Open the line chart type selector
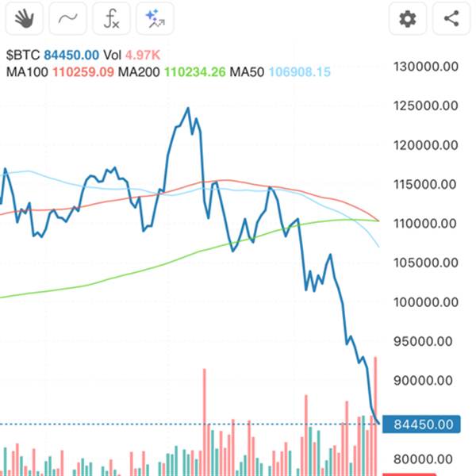 tap(68, 19)
